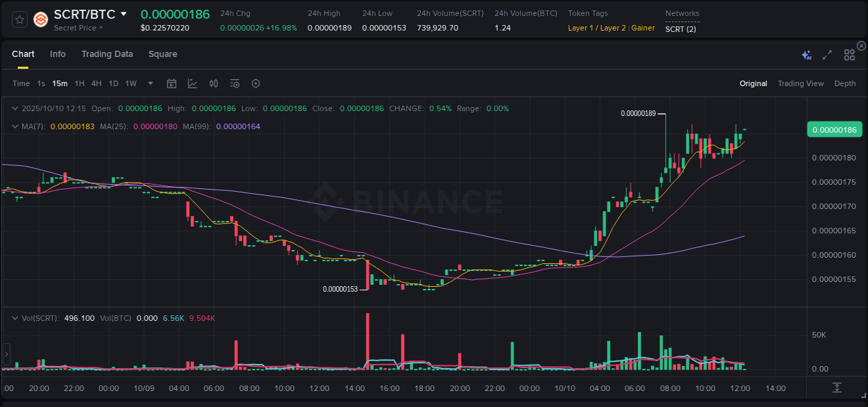Open the candlestick display options icon
The image size is (868, 407).
tap(214, 83)
